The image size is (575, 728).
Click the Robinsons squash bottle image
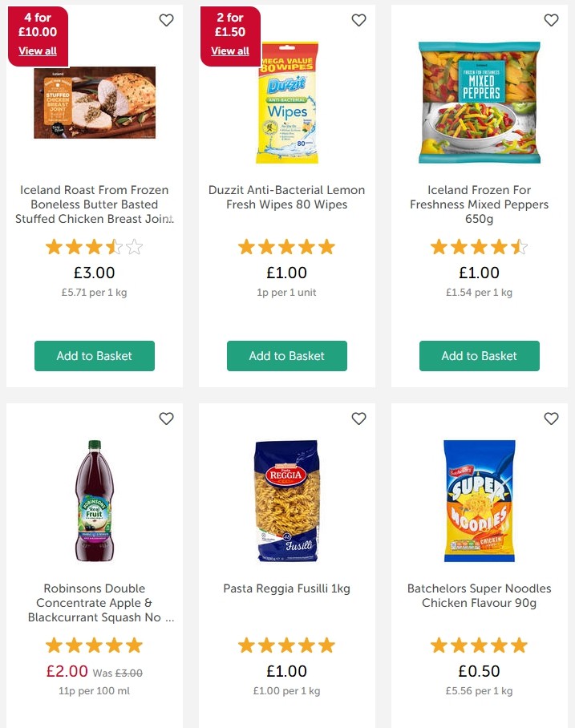pos(95,500)
